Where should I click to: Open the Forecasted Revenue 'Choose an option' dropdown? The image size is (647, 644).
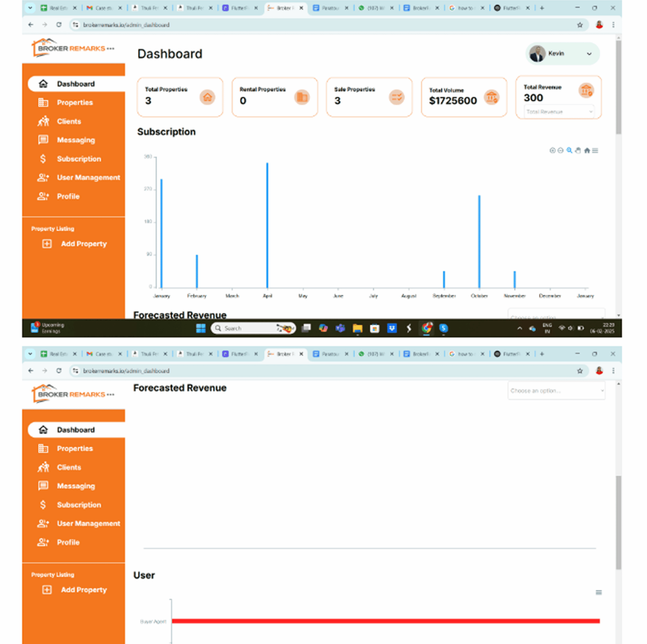pos(556,391)
